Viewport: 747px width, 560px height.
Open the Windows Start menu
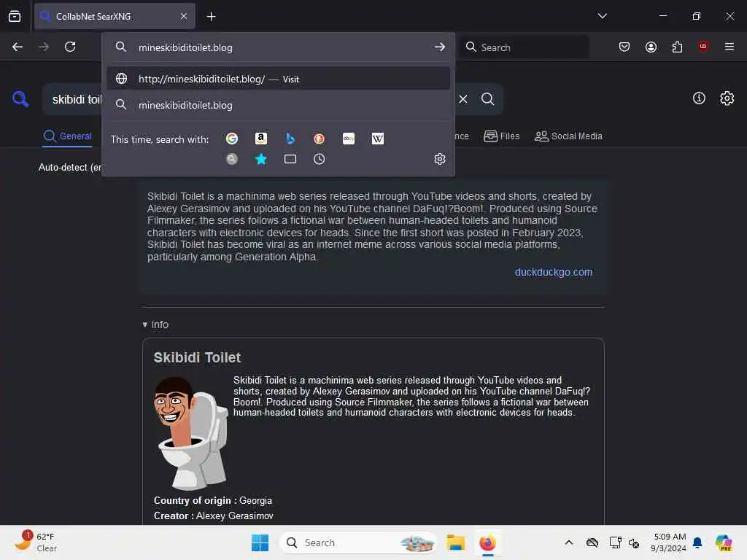point(260,542)
